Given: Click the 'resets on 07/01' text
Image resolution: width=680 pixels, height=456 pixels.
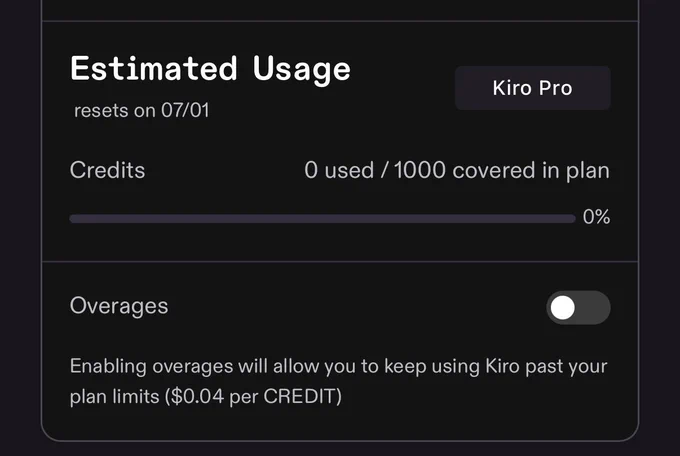Looking at the screenshot, I should pyautogui.click(x=142, y=111).
